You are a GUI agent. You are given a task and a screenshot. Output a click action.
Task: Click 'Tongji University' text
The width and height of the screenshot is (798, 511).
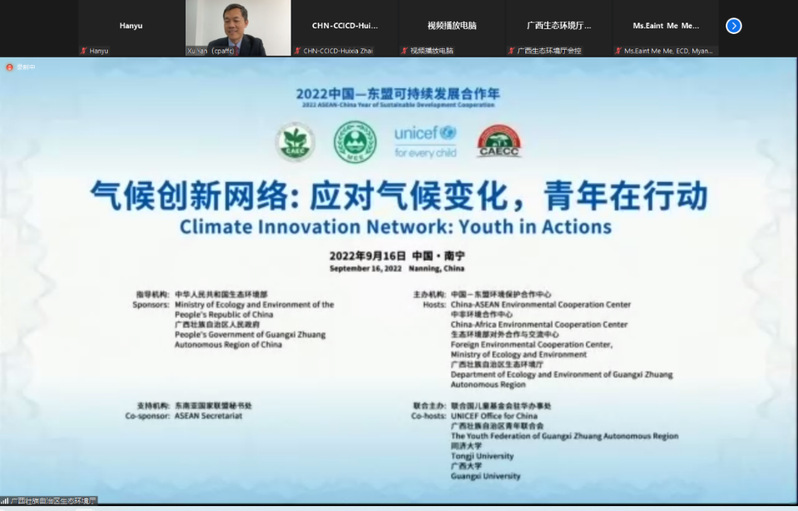click(x=482, y=456)
